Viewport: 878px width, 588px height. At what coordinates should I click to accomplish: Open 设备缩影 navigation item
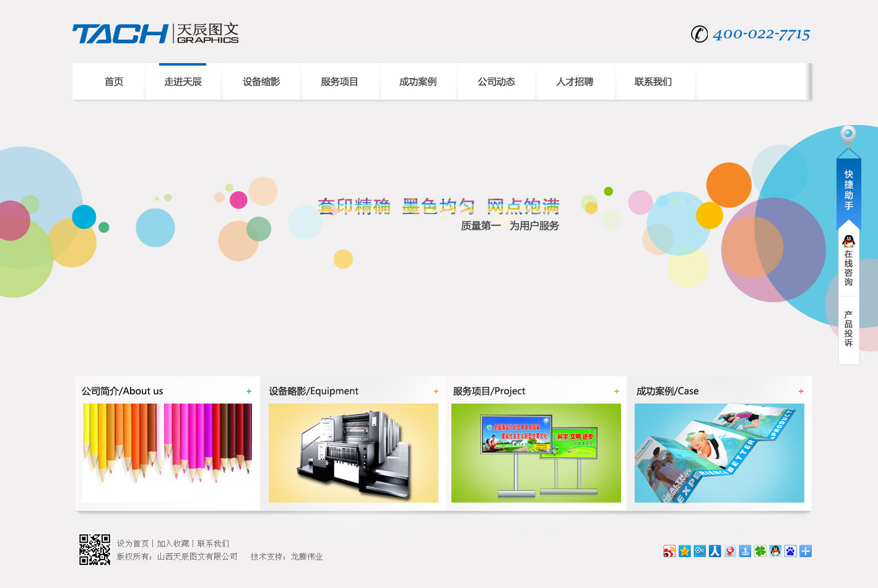pyautogui.click(x=261, y=82)
